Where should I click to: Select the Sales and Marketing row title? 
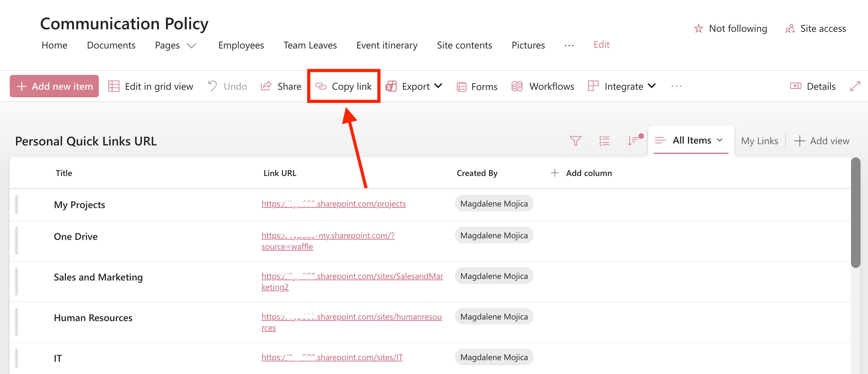pos(99,277)
